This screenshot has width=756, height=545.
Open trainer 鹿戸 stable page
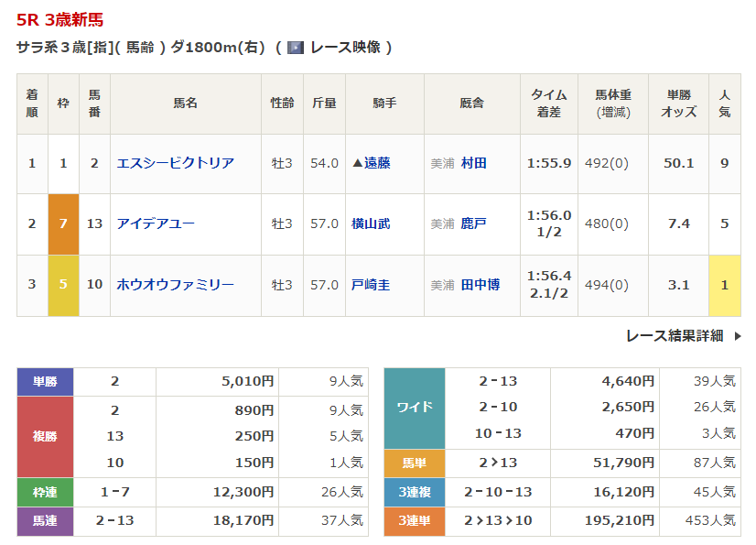click(474, 223)
